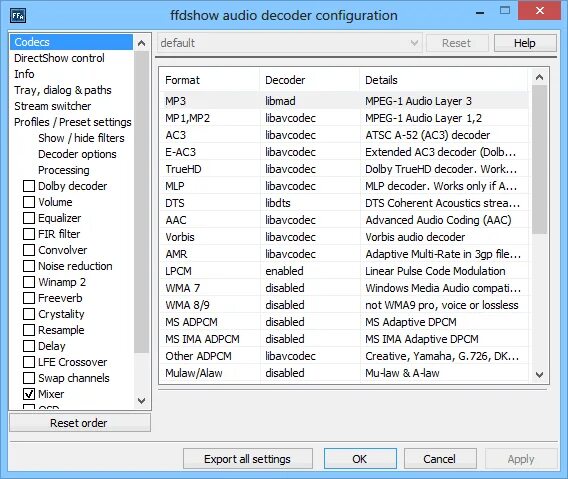Minimize the ffdshow configuration window
Image resolution: width=568 pixels, height=479 pixels.
tap(480, 12)
